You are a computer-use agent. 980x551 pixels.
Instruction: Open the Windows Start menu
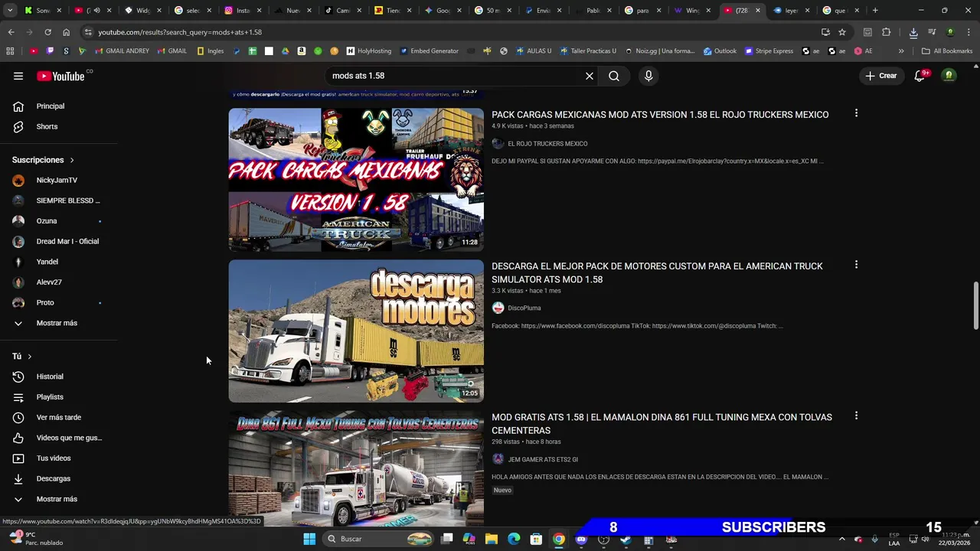pos(309,539)
